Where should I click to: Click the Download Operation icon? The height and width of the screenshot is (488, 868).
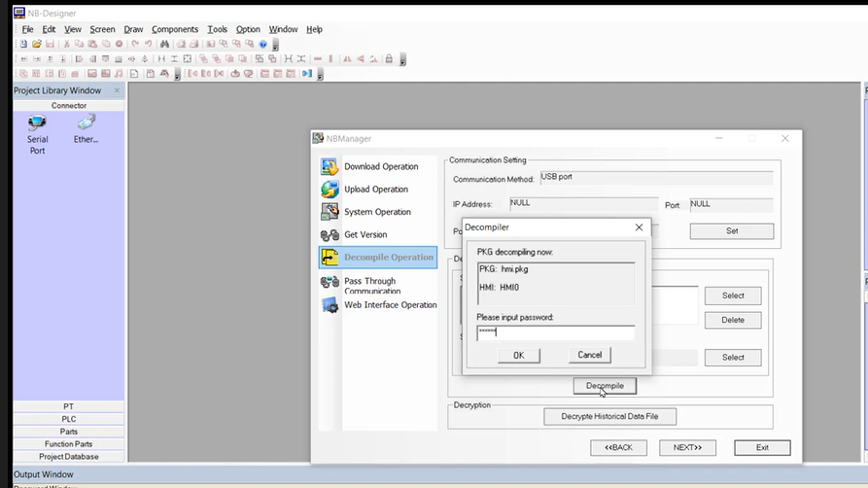[x=330, y=167]
